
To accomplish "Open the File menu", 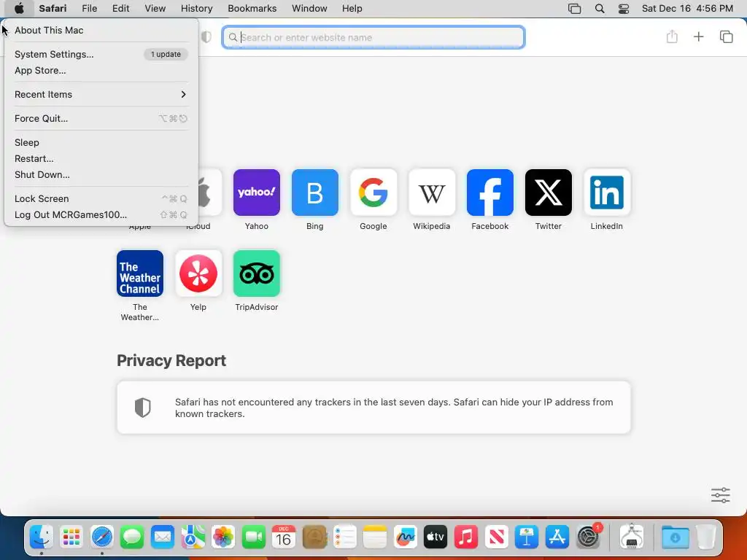I will pos(89,9).
